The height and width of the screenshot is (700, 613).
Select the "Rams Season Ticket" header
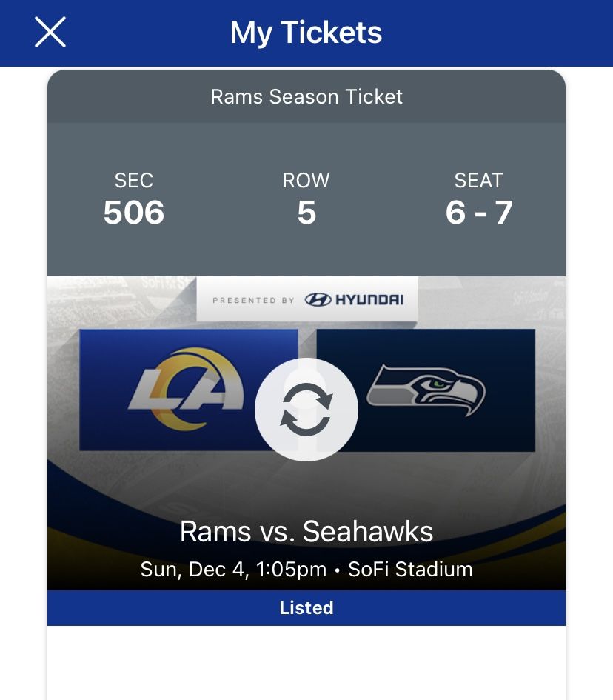(306, 97)
